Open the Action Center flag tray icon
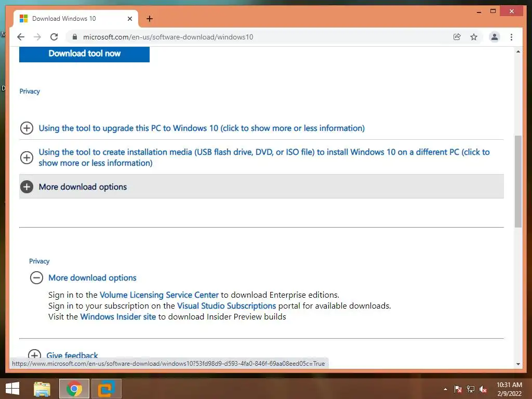Viewport: 532px width, 399px height. (458, 389)
